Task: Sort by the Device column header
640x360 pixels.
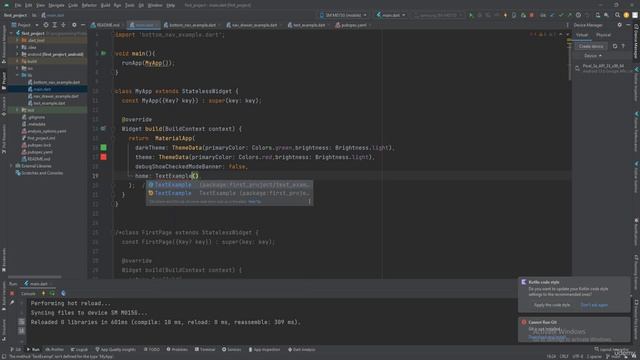Action: tap(593, 56)
